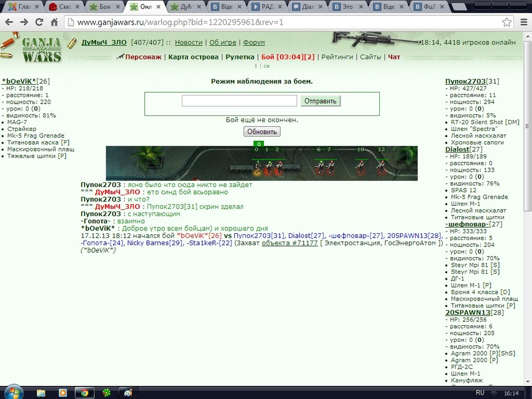Switch to the Діал tab
The width and height of the screenshot is (532, 399).
point(307,7)
